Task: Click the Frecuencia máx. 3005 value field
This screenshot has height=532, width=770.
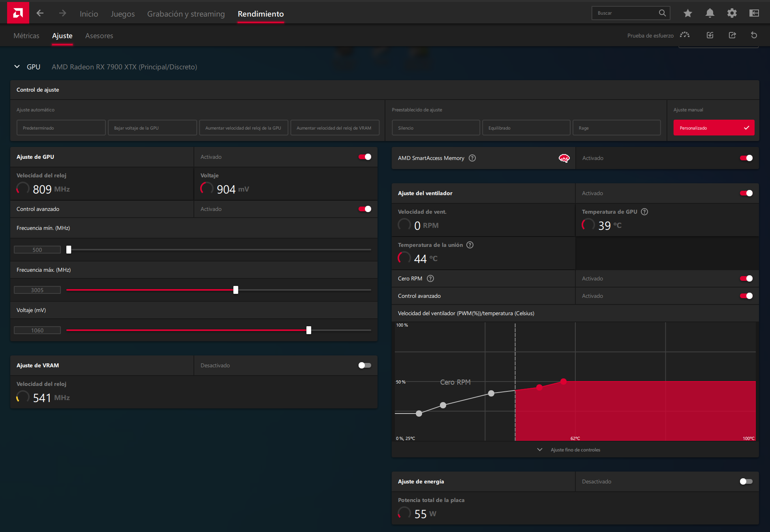Action: [x=37, y=290]
